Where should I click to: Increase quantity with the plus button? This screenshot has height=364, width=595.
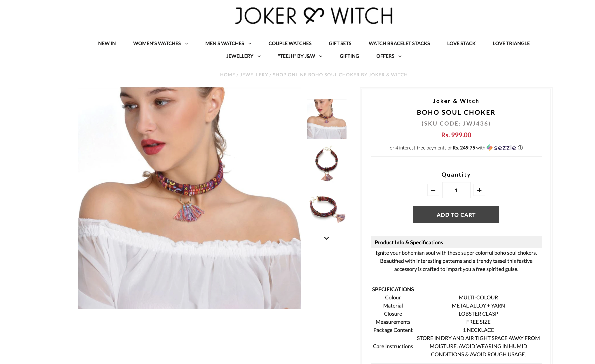[479, 190]
